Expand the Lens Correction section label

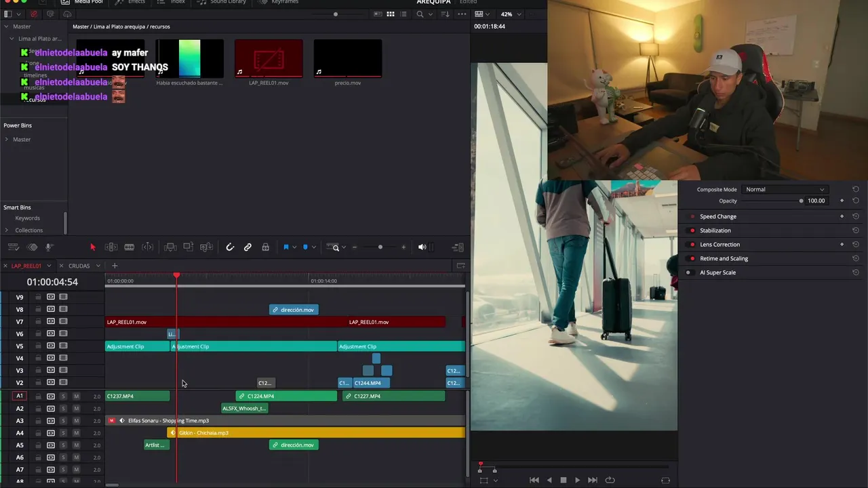(719, 245)
